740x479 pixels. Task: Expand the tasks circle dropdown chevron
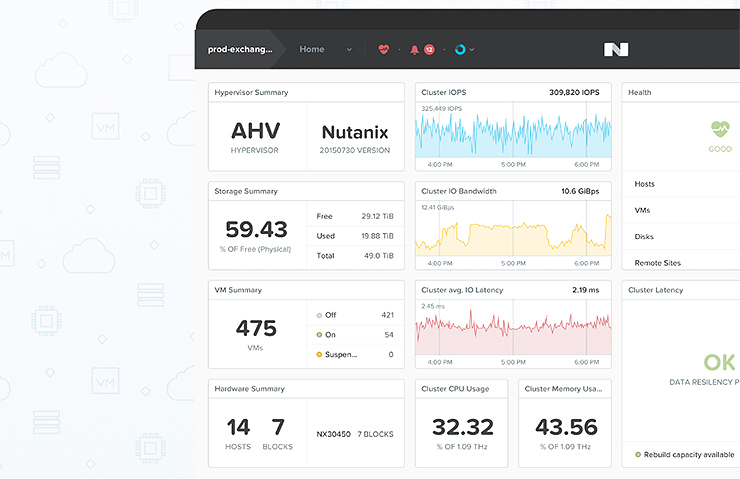click(472, 50)
